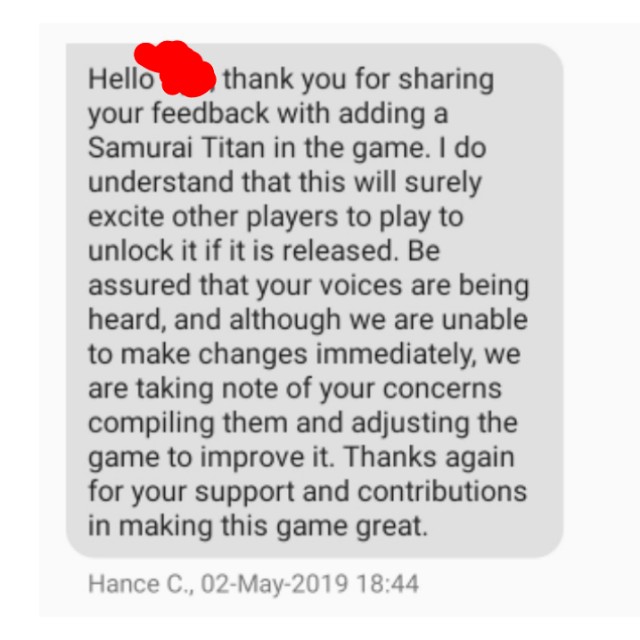Click the phrase game to improve it
640x640 pixels.
[x=211, y=458]
